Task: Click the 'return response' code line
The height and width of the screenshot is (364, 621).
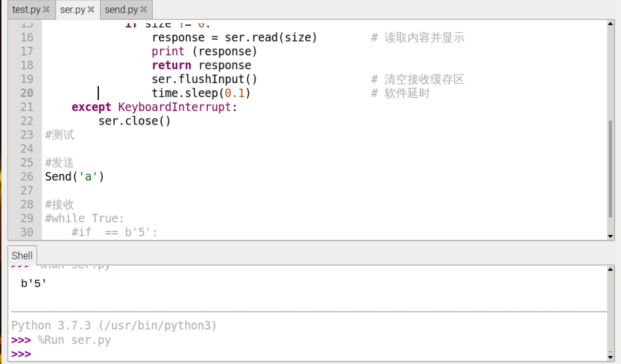Action: click(201, 65)
